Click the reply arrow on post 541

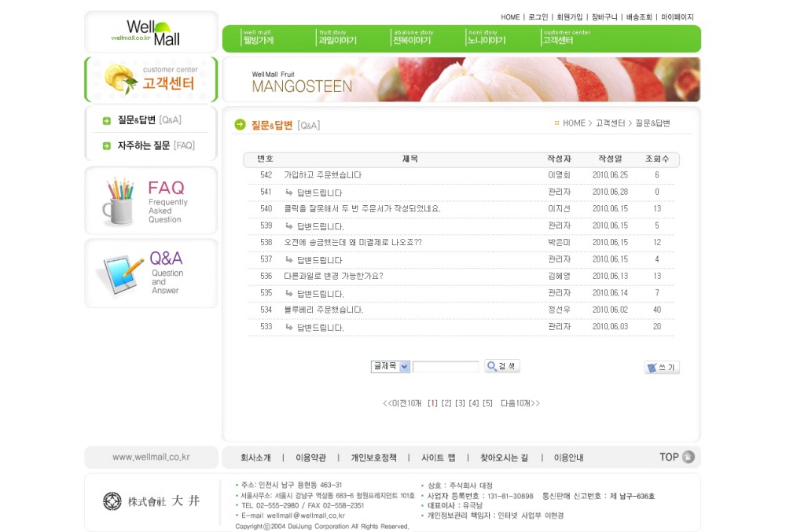click(x=289, y=192)
